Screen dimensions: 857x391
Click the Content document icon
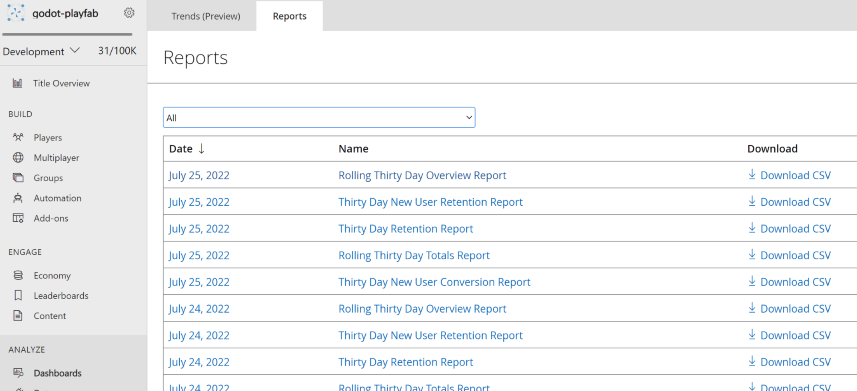[x=18, y=316]
